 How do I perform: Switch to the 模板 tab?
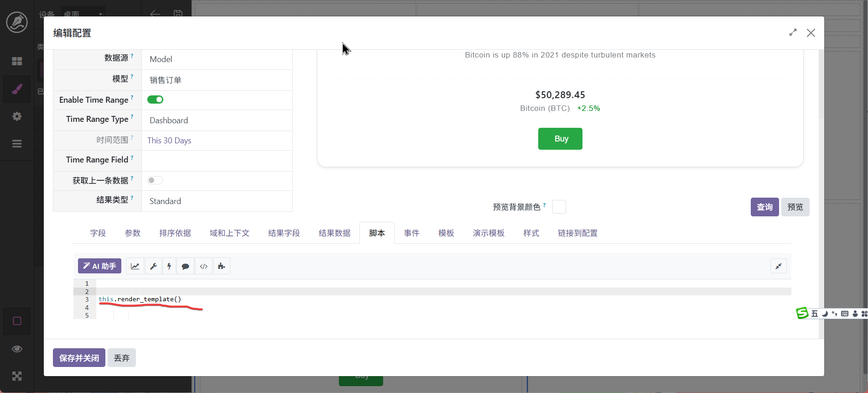coord(446,233)
